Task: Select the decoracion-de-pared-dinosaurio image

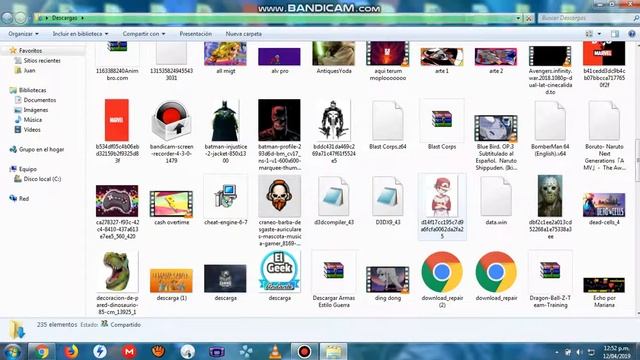Action: pos(117,283)
